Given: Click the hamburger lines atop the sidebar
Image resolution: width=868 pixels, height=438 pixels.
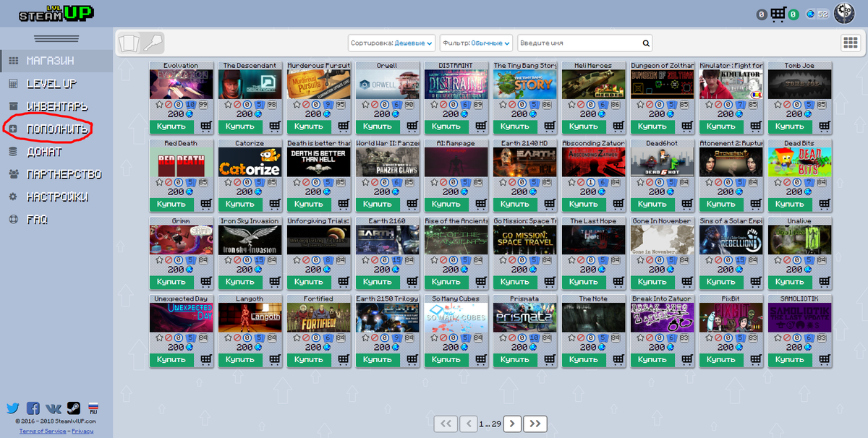Looking at the screenshot, I should [x=56, y=39].
